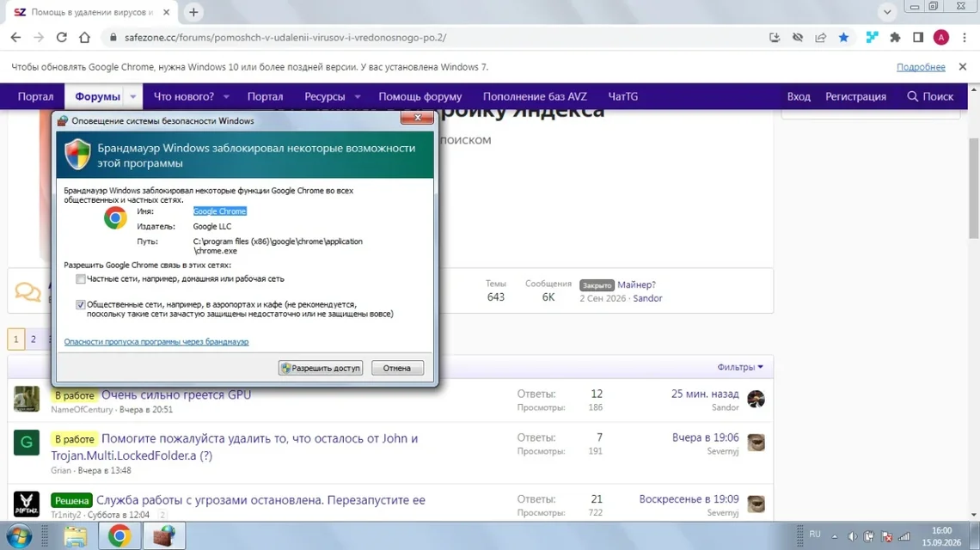Open File Explorer in the taskbar
980x550 pixels.
(76, 536)
